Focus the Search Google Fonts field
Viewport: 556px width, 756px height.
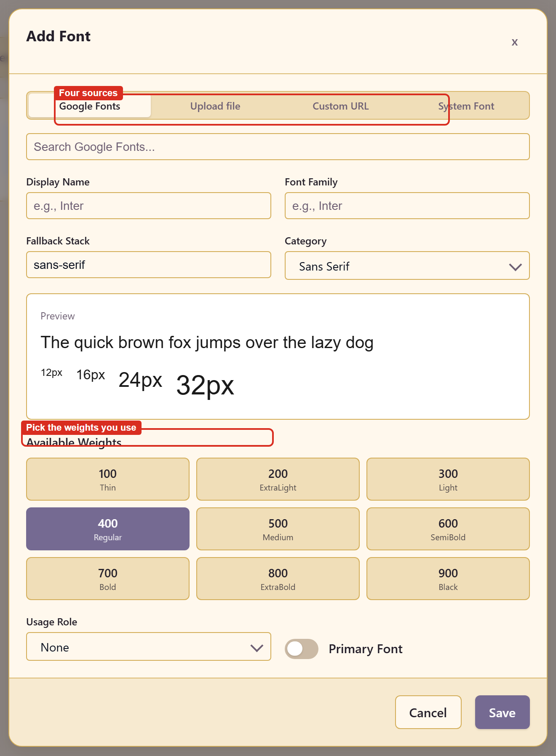[x=278, y=147]
